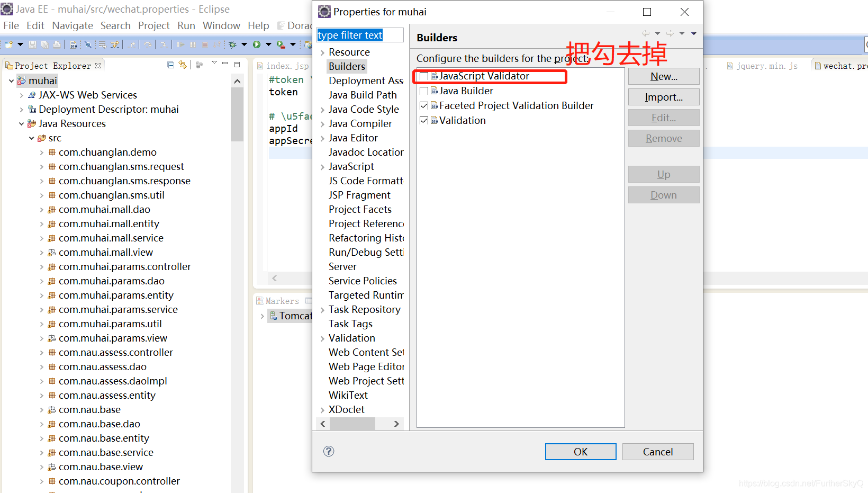868x493 pixels.
Task: Expand the JavaScript category in the properties tree
Action: pyautogui.click(x=322, y=166)
